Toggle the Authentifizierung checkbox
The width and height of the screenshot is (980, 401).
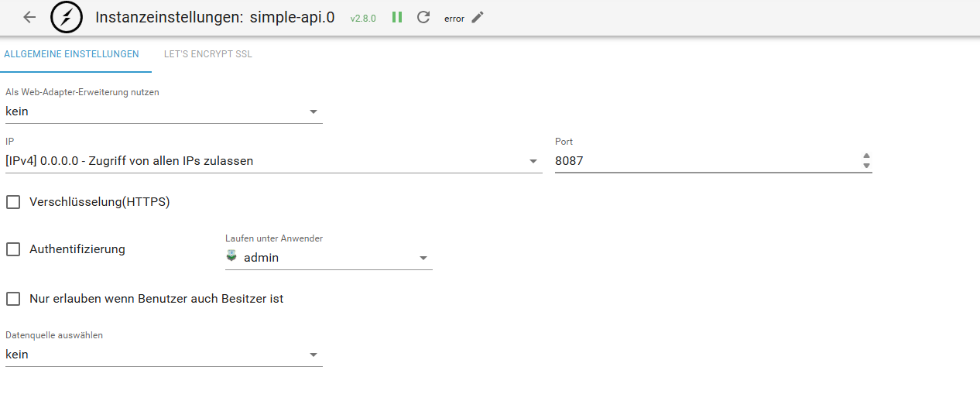(13, 249)
